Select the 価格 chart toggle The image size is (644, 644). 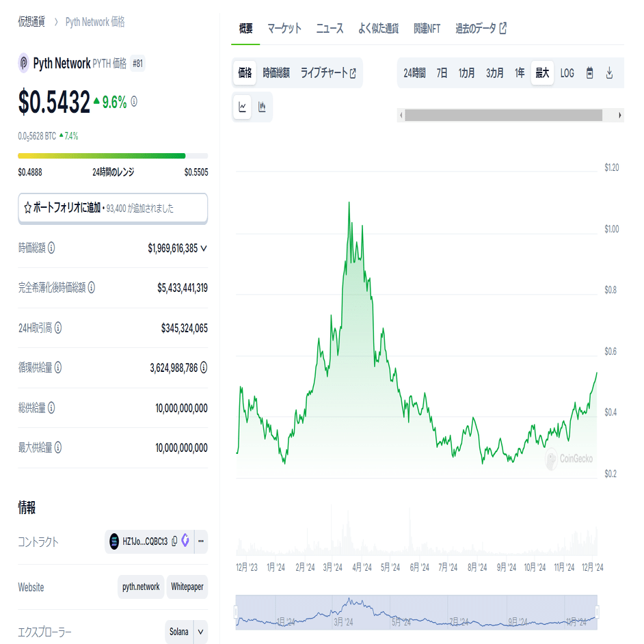(245, 73)
